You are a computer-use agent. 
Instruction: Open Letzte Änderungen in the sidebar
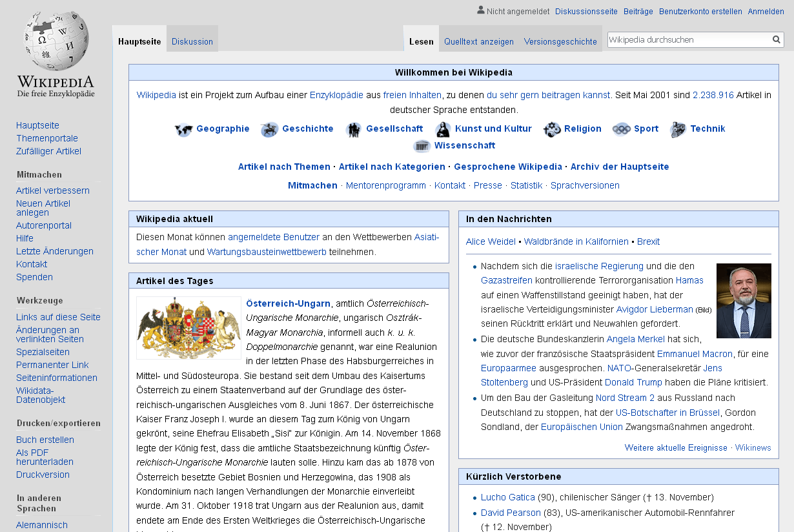tap(55, 251)
